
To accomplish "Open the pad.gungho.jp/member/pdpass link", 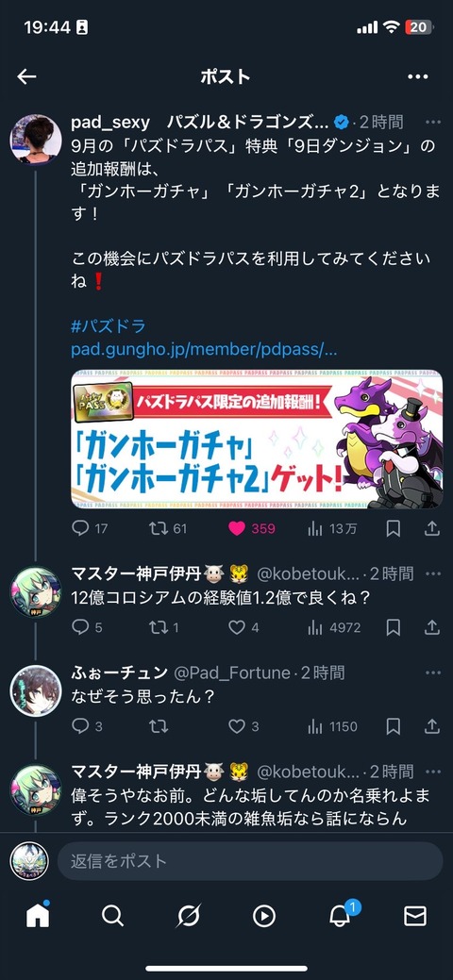I will (204, 350).
